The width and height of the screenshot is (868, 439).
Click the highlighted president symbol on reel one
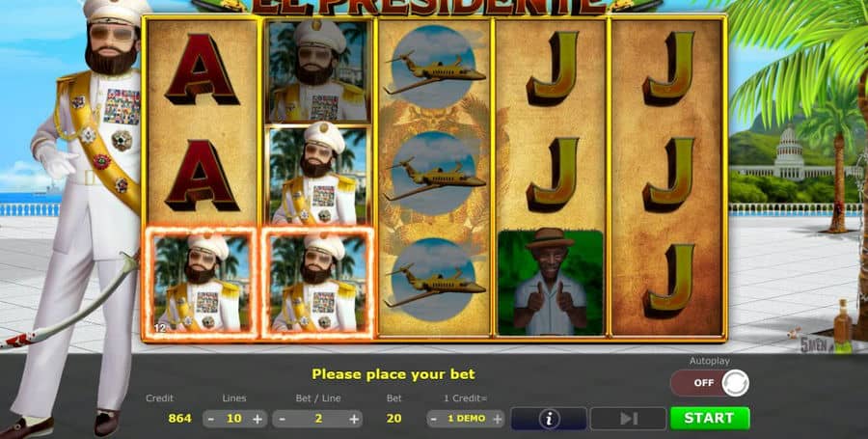point(203,282)
